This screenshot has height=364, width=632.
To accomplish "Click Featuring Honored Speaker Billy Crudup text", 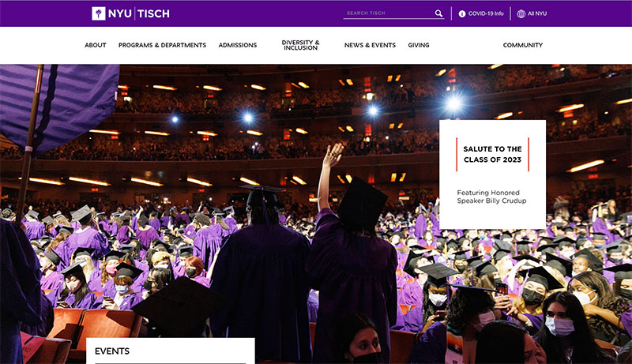I will [491, 197].
